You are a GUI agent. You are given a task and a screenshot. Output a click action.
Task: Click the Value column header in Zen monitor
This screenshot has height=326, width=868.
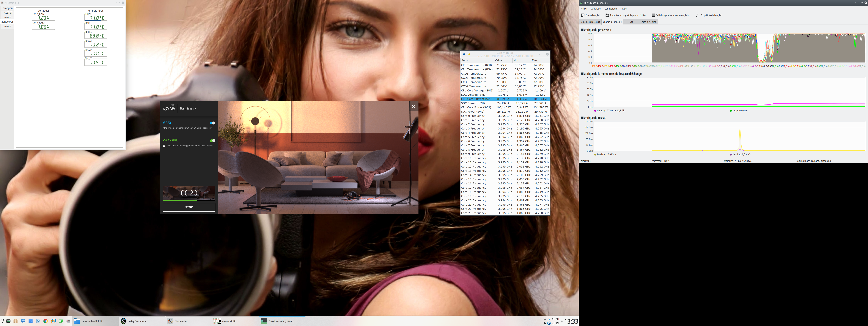[x=503, y=60]
